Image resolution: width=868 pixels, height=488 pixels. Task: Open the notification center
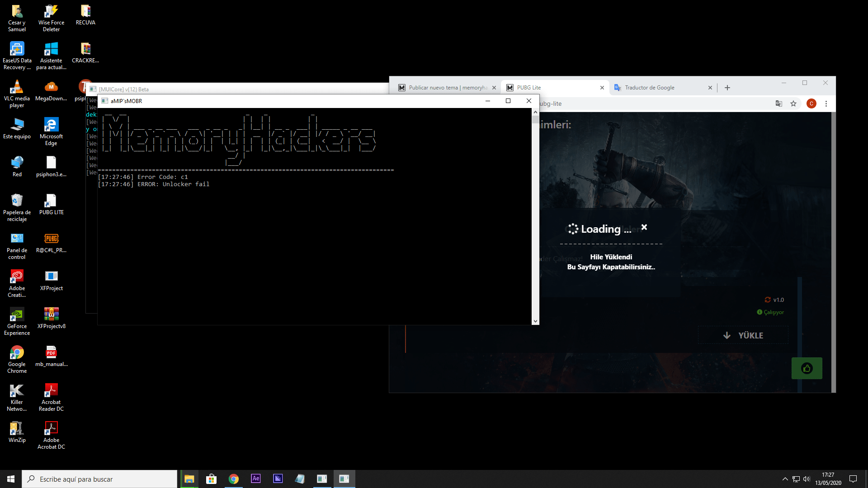[x=853, y=479]
